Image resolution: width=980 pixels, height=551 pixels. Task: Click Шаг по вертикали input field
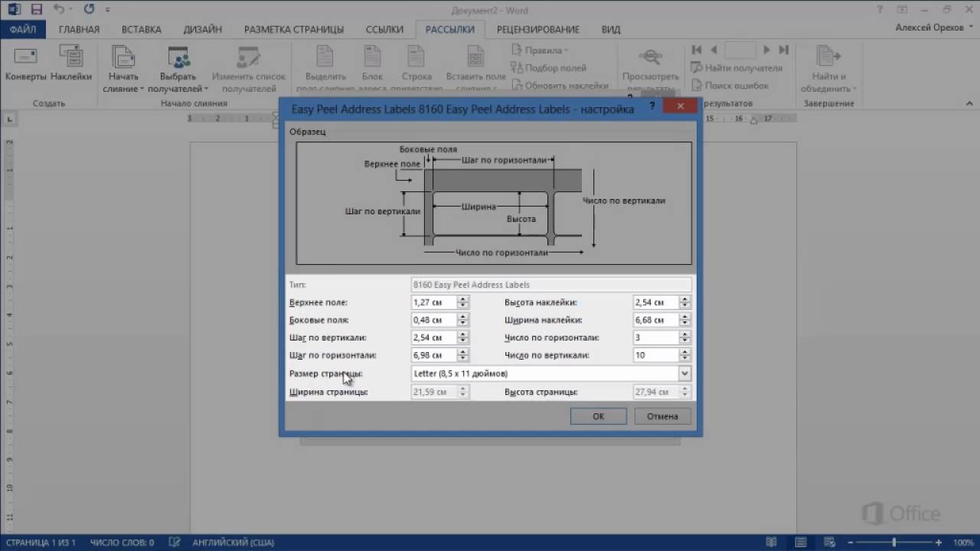click(x=434, y=337)
